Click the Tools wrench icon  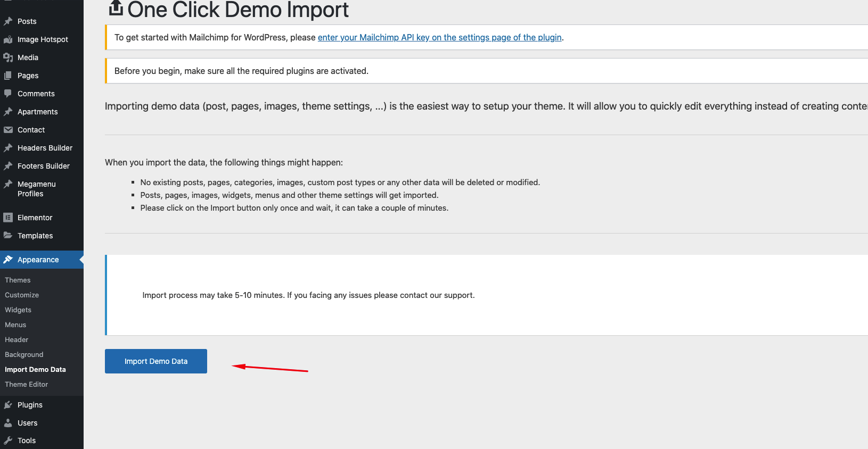pos(8,440)
